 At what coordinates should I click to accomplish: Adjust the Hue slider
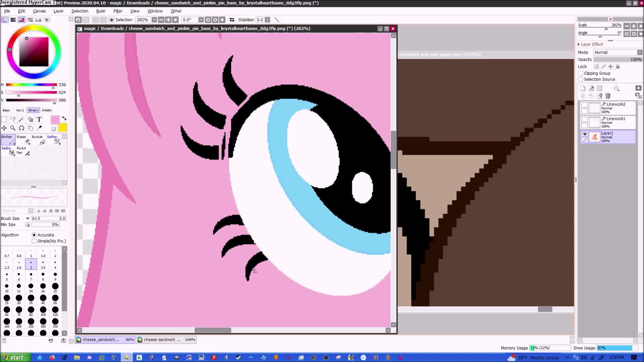point(31,85)
